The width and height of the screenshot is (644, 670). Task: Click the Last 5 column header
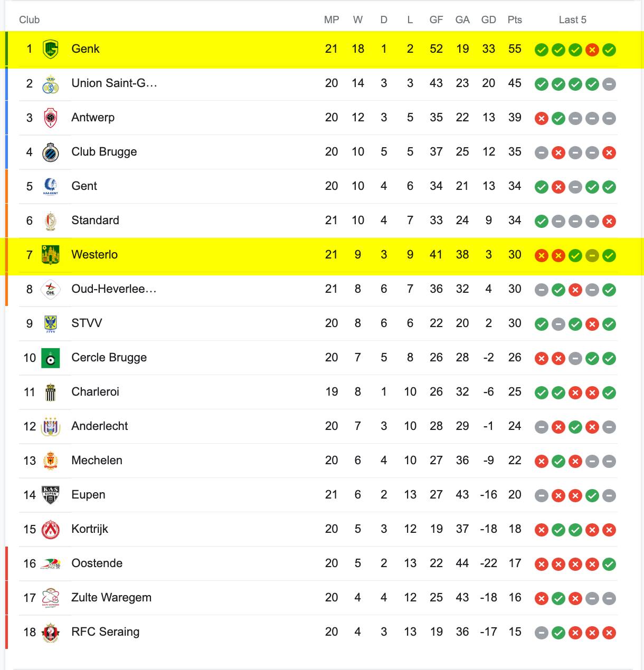[573, 20]
